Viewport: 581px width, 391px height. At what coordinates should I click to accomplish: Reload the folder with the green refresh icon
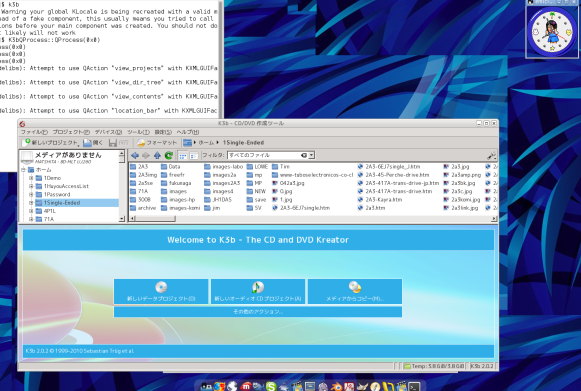tap(169, 155)
